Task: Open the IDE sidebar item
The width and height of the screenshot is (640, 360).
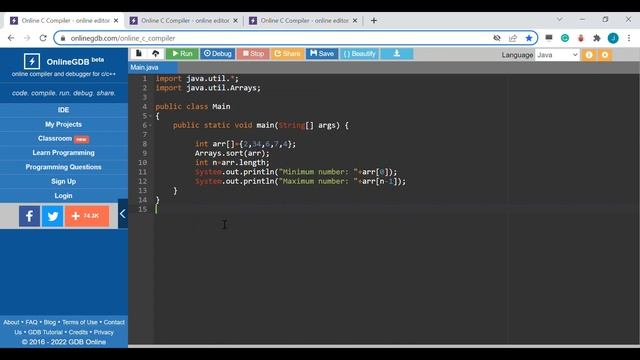Action: (x=63, y=110)
